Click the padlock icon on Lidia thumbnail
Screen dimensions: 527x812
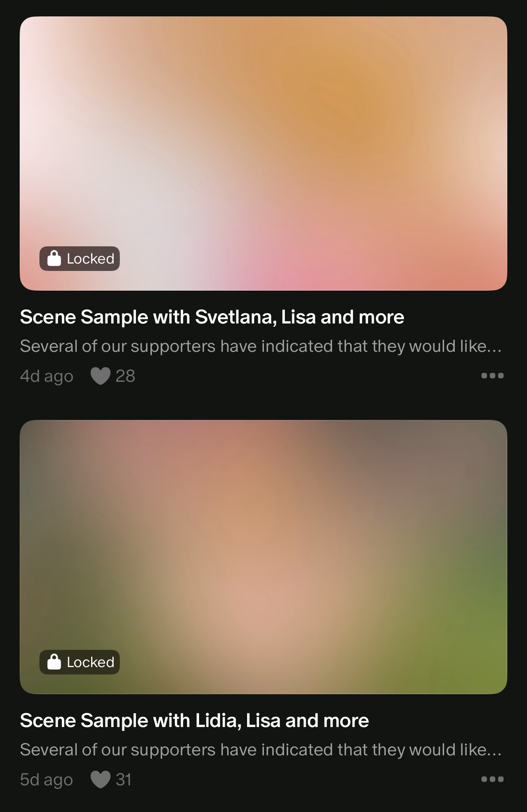click(x=54, y=662)
